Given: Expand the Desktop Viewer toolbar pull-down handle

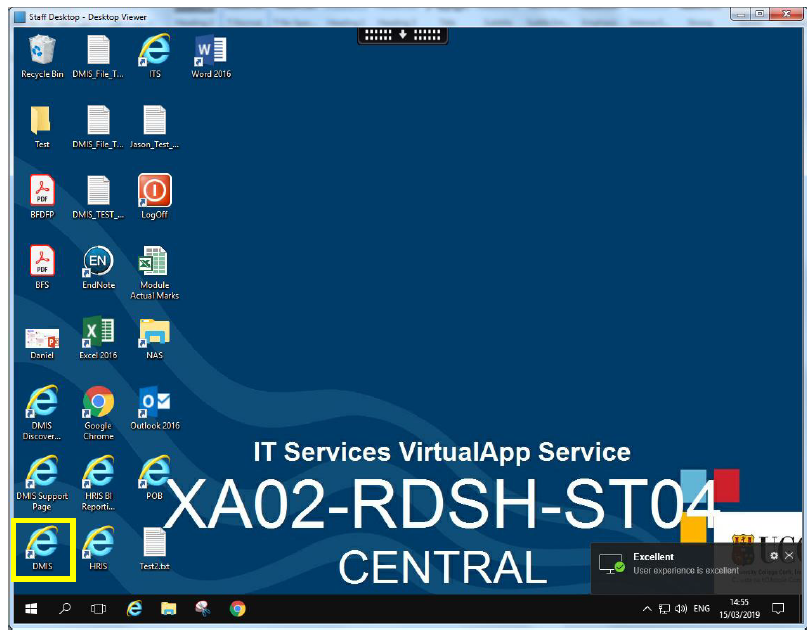Looking at the screenshot, I should [x=402, y=34].
